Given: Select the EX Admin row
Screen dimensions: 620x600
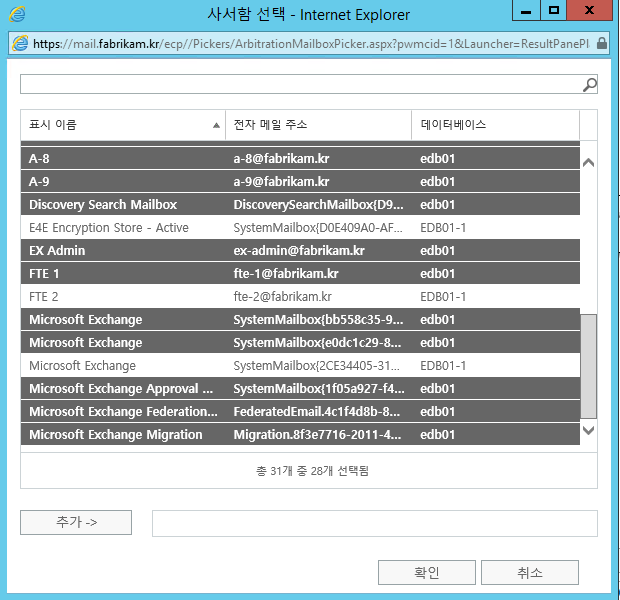Looking at the screenshot, I should pos(300,250).
